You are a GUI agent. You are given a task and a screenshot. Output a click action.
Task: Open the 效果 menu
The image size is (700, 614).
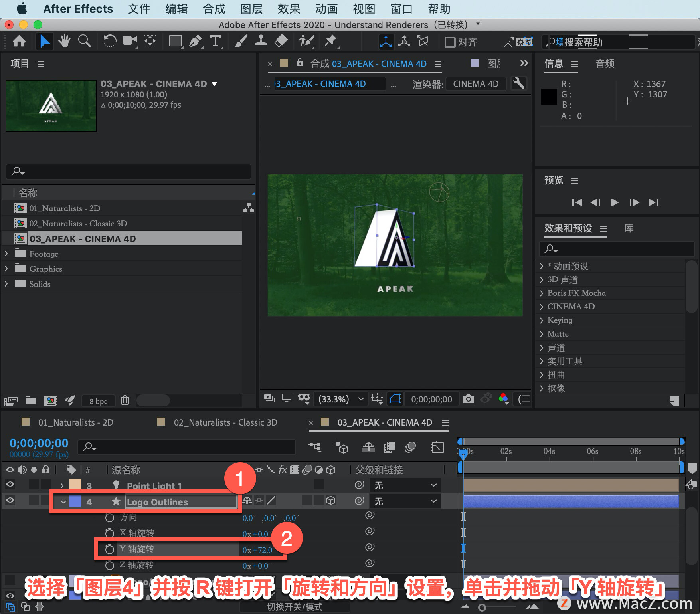click(x=289, y=9)
